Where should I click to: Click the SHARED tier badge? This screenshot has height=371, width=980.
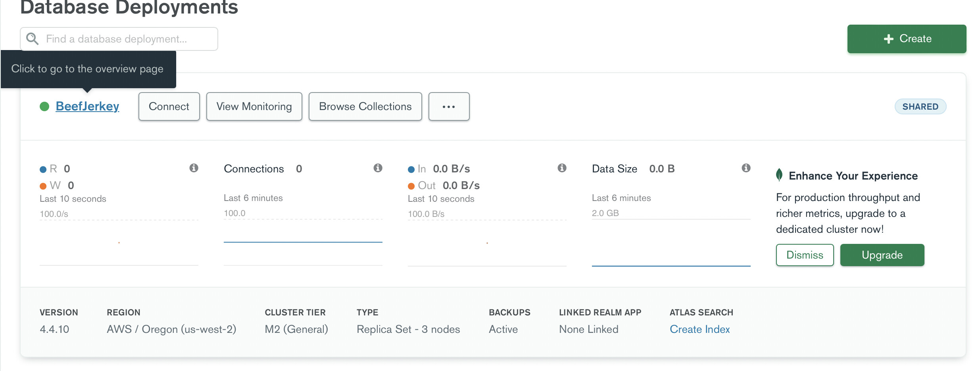(920, 106)
